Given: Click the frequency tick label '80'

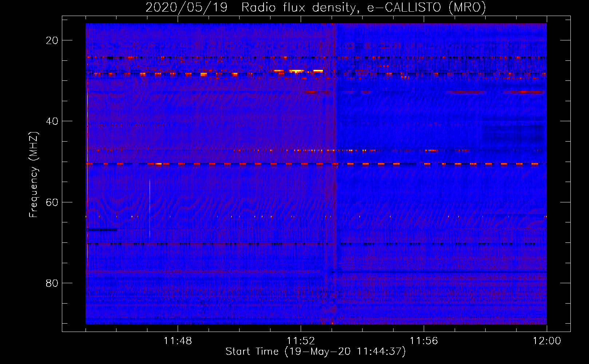Looking at the screenshot, I should coord(52,283).
